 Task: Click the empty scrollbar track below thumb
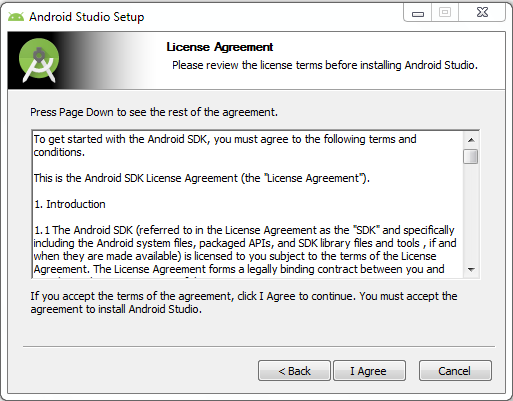[471, 213]
